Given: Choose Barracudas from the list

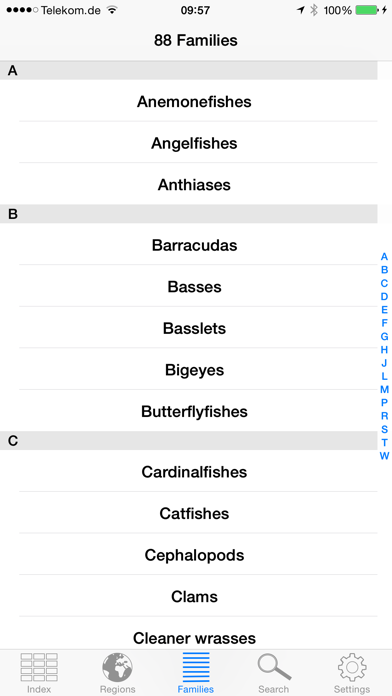Looking at the screenshot, I should tap(194, 245).
